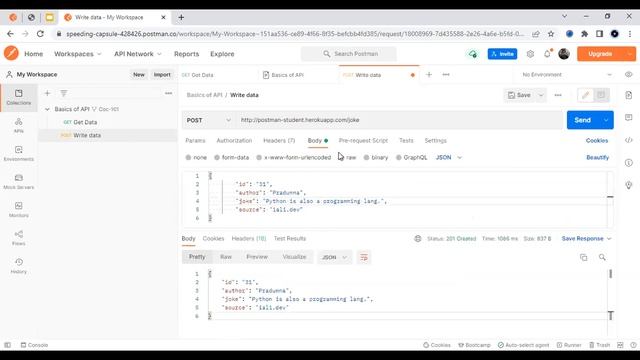The height and width of the screenshot is (360, 640).
Task: Open the response JSON format dropdown
Action: 334,257
